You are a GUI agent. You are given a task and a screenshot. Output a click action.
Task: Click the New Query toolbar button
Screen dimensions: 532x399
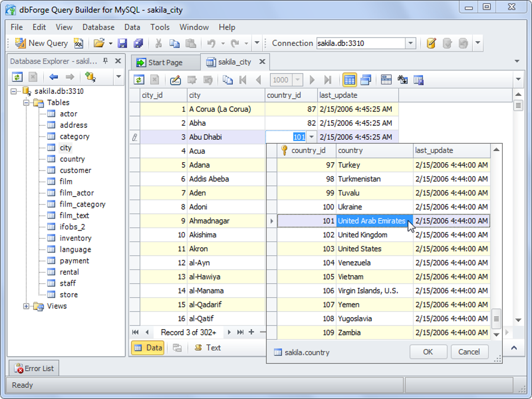tap(41, 43)
